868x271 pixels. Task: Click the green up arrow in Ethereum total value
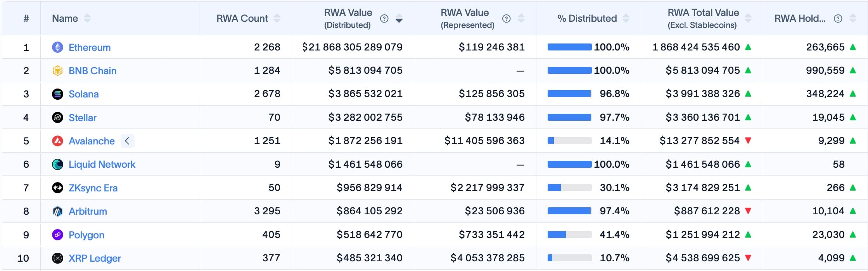[x=748, y=47]
